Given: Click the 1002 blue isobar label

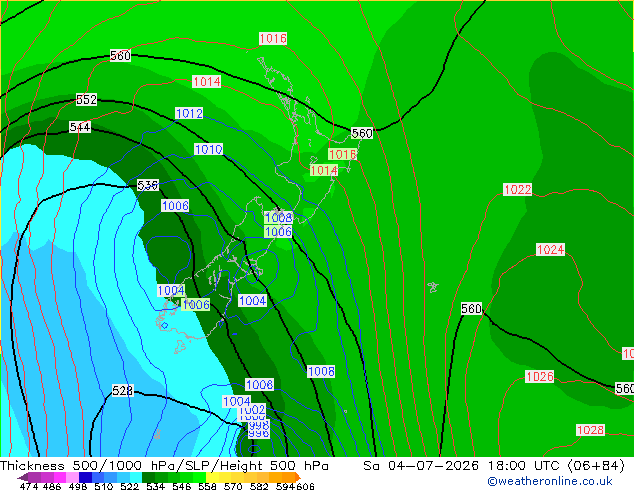Looking at the screenshot, I should (x=252, y=409).
